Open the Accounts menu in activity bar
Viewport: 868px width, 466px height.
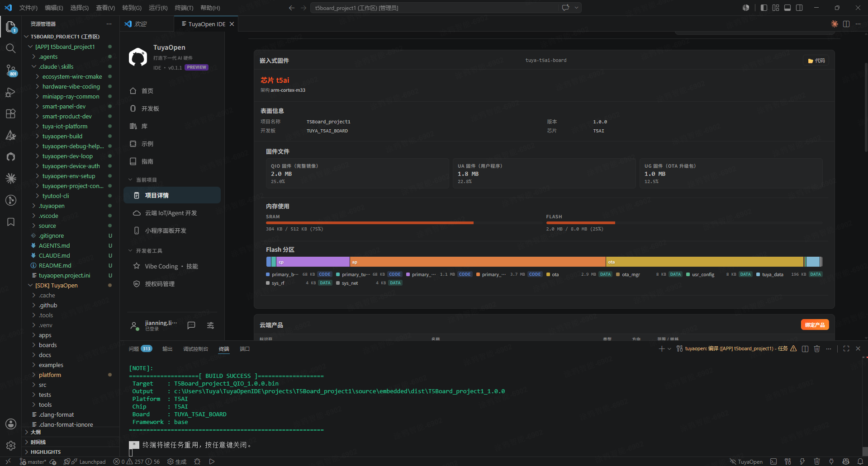(11, 424)
